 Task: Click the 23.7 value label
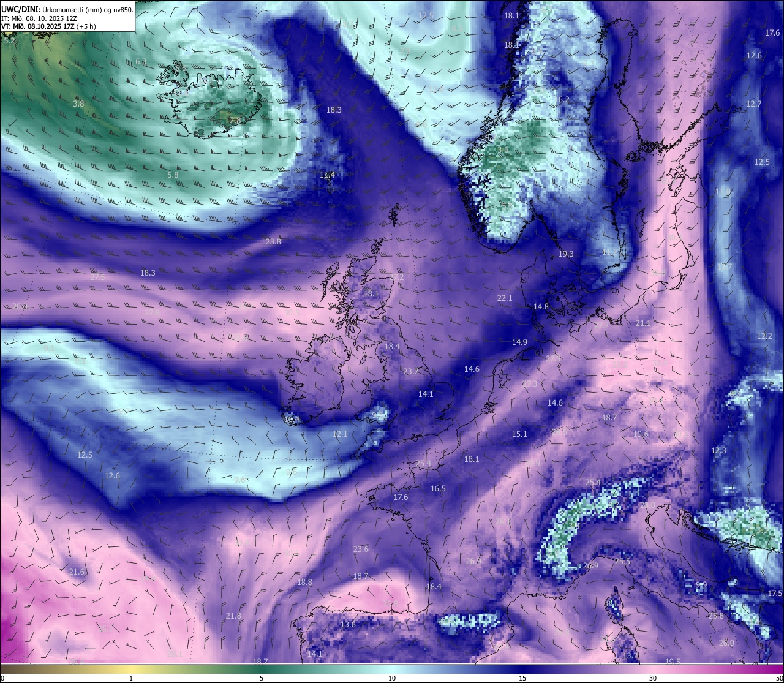[x=411, y=371]
